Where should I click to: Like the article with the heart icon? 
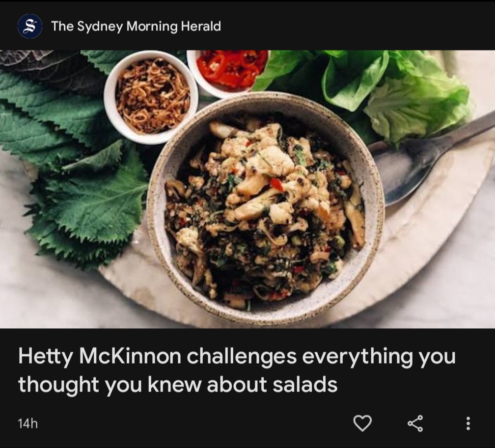pos(362,422)
